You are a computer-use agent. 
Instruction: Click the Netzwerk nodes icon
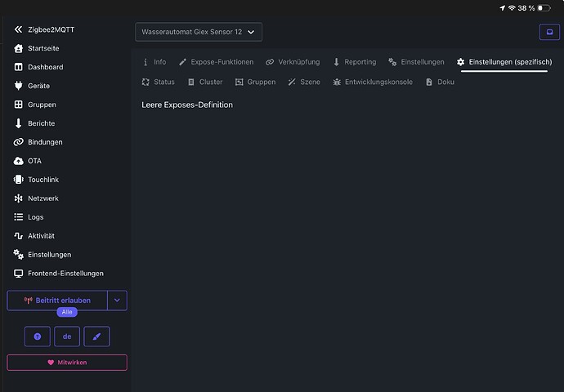18,198
